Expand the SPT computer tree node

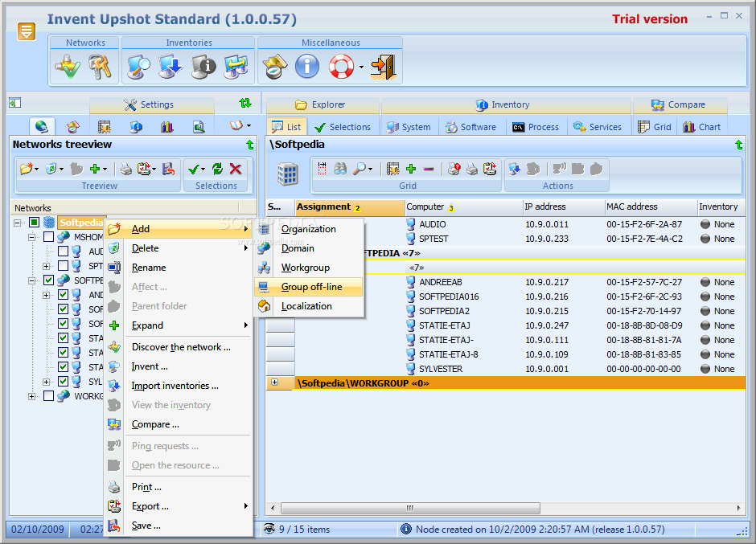(47, 266)
